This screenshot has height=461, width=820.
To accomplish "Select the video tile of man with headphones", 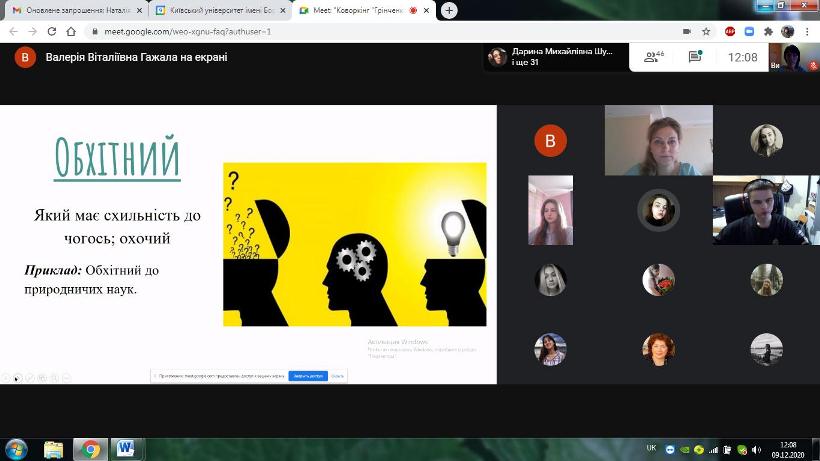I will click(759, 210).
